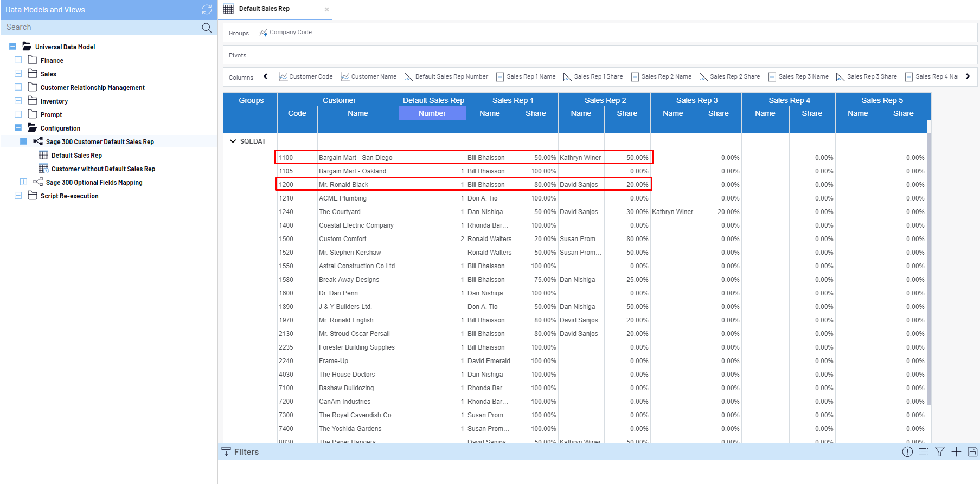Viewport: 980px width, 484px height.
Task: Click into the Search input field
Action: [100, 28]
